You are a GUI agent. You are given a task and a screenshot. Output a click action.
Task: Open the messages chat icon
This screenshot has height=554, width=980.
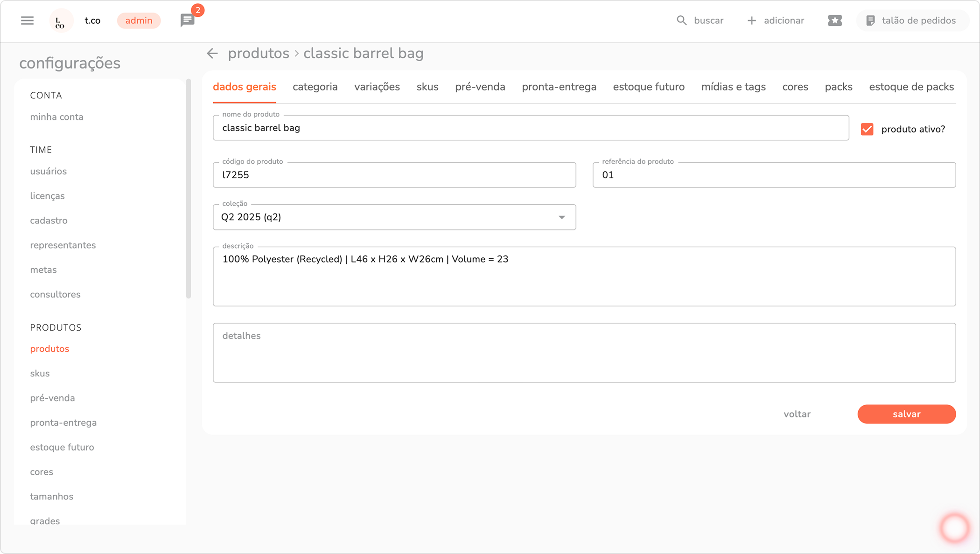click(x=187, y=21)
